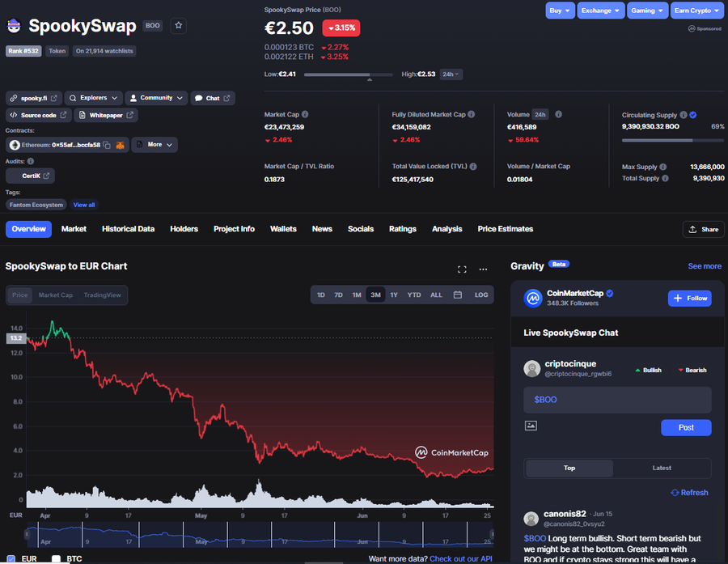Switch to the Historical Data tab
This screenshot has width=728, height=564.
click(128, 229)
